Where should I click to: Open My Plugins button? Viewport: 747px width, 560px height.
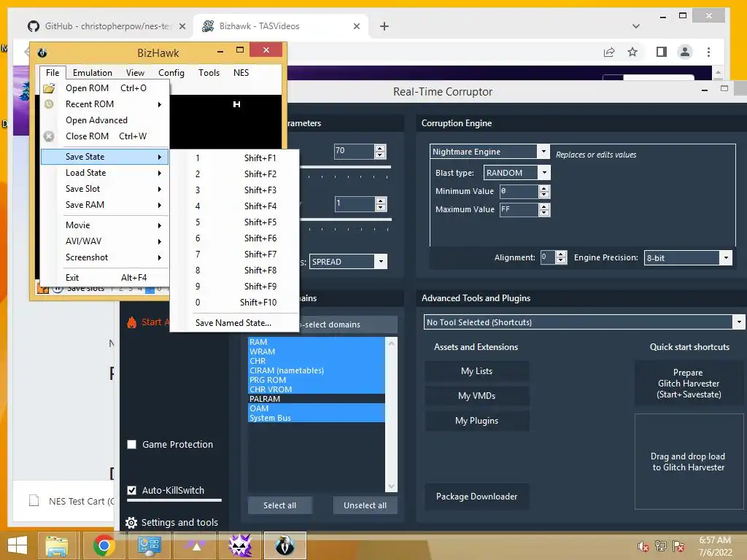coord(476,421)
